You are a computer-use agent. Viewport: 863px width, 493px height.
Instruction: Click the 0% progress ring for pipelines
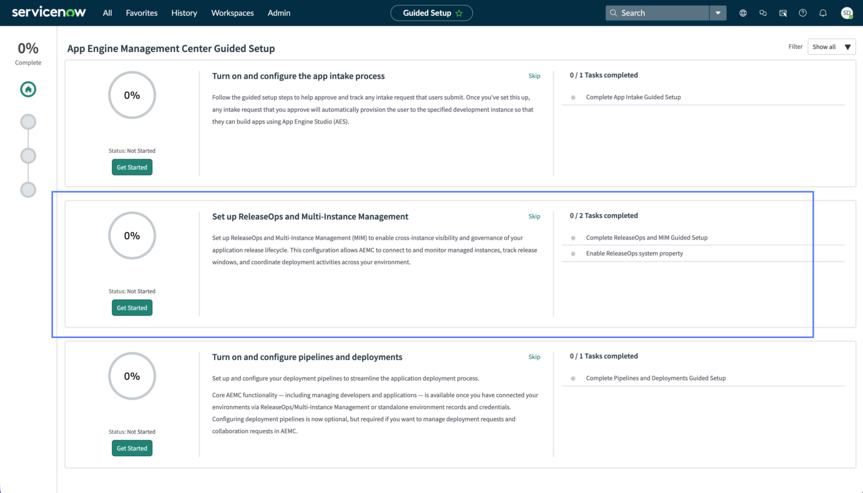[132, 376]
